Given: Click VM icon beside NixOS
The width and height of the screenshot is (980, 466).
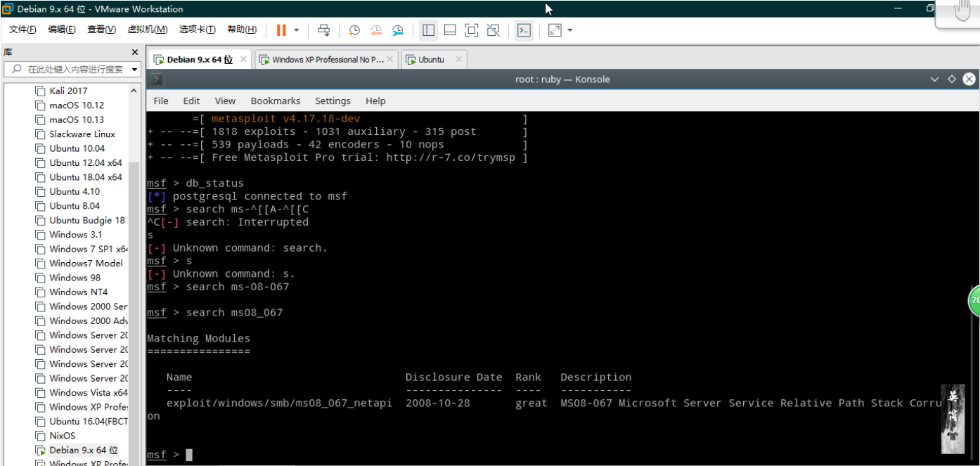Looking at the screenshot, I should [x=40, y=436].
